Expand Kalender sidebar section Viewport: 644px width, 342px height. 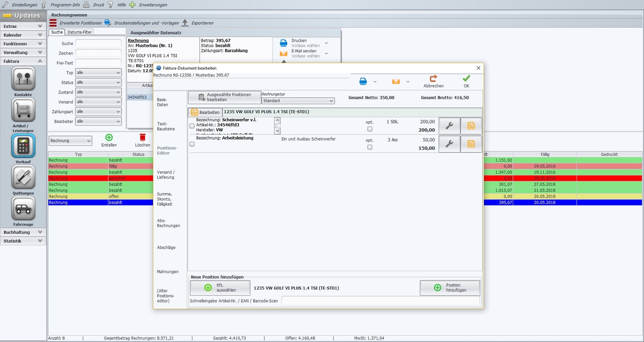[x=23, y=35]
